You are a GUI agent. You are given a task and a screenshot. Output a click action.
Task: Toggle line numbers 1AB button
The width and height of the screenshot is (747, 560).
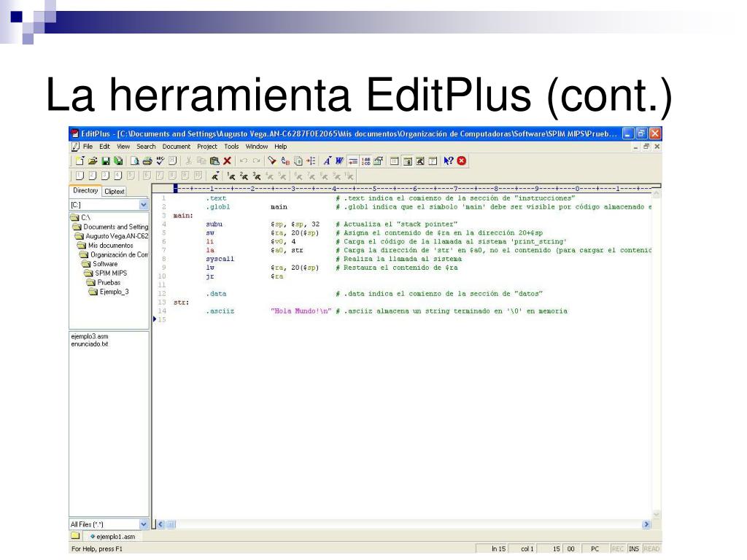click(x=365, y=161)
